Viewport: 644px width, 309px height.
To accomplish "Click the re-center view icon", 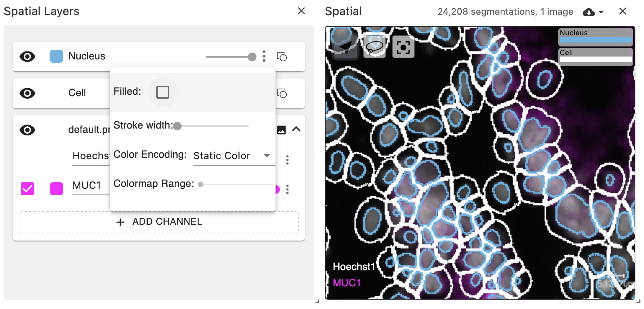I will click(403, 47).
